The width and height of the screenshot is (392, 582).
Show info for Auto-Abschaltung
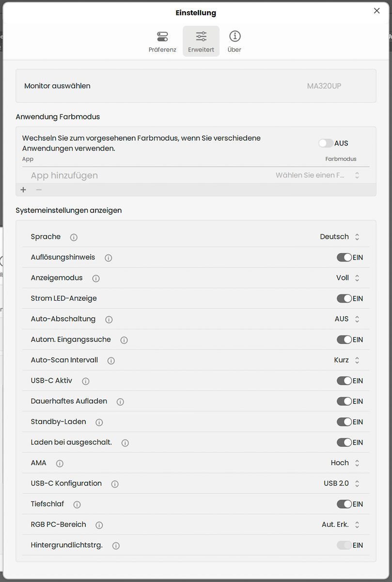coord(109,320)
